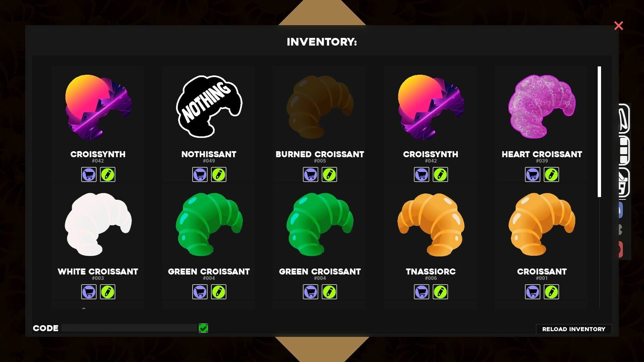The width and height of the screenshot is (644, 362).
Task: Click Reload Inventory button
Action: point(574,329)
